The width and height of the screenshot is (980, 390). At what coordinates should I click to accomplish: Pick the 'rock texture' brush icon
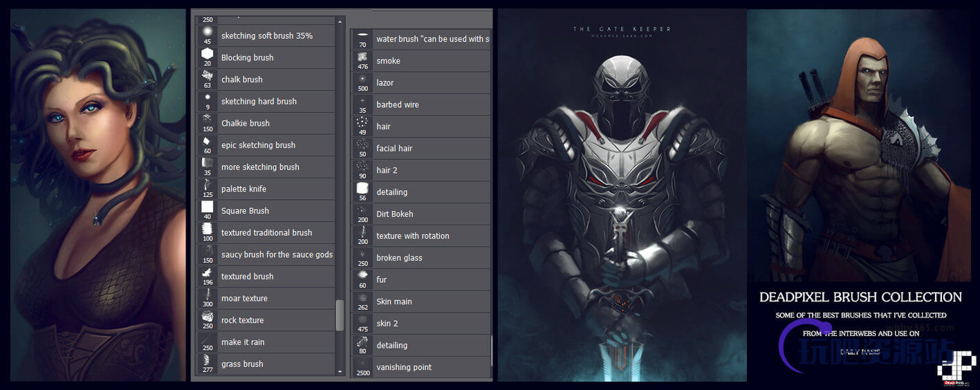tap(207, 317)
